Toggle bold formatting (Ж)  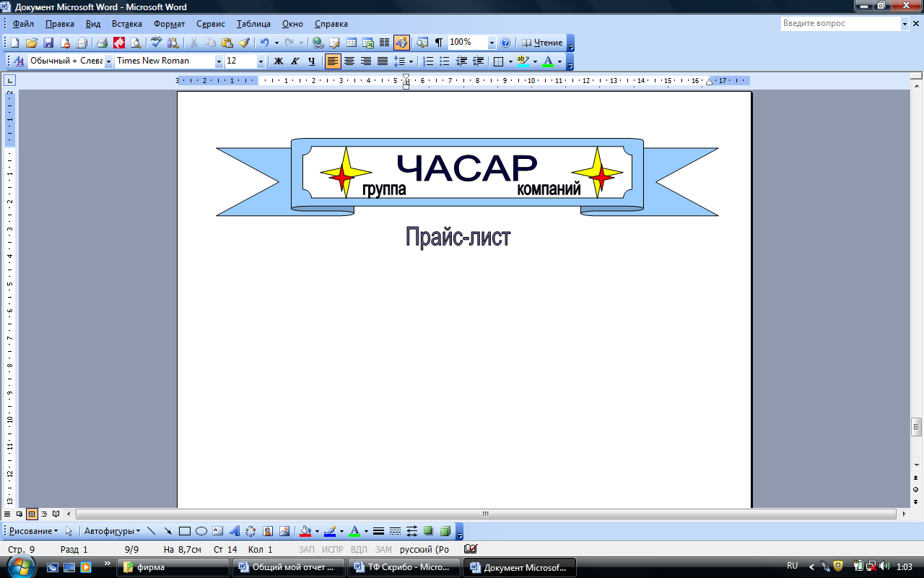[x=279, y=61]
